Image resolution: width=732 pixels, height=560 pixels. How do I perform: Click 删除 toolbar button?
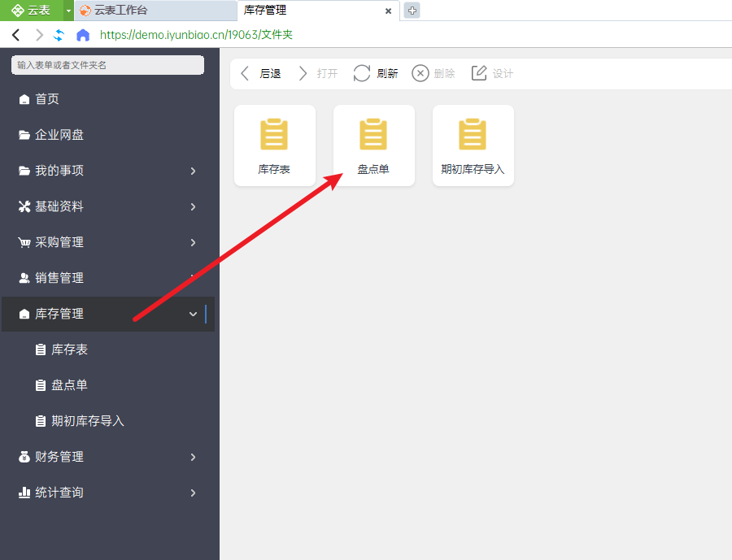pos(434,73)
